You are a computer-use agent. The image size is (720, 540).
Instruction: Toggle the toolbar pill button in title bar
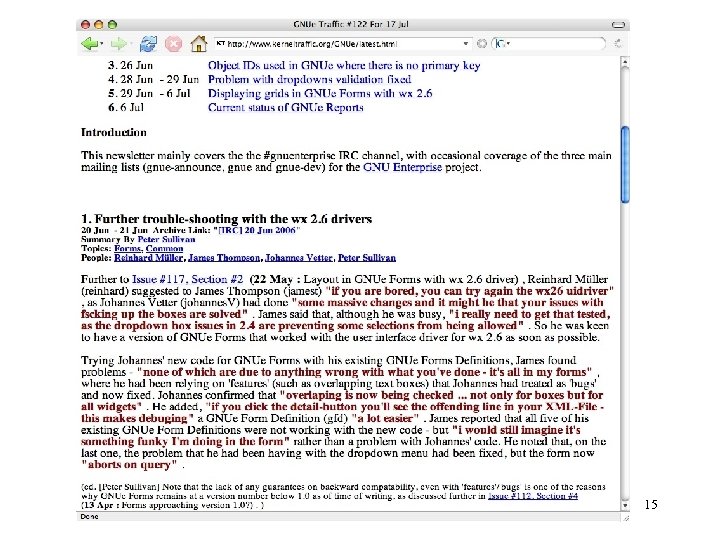click(x=619, y=24)
